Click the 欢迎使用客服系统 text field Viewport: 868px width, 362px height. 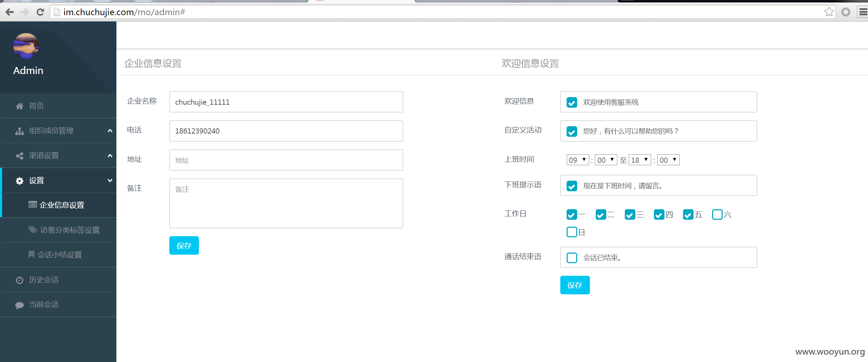658,102
